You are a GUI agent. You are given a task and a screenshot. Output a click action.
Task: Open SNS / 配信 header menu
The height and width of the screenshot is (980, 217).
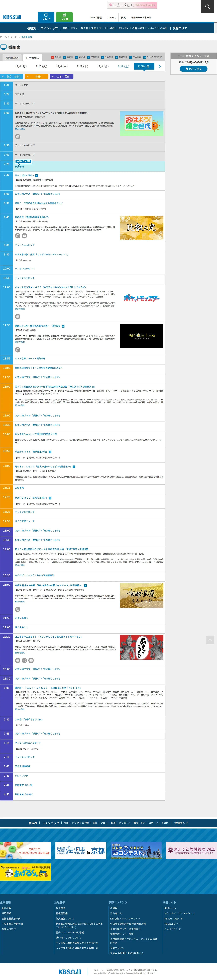[x=96, y=18]
